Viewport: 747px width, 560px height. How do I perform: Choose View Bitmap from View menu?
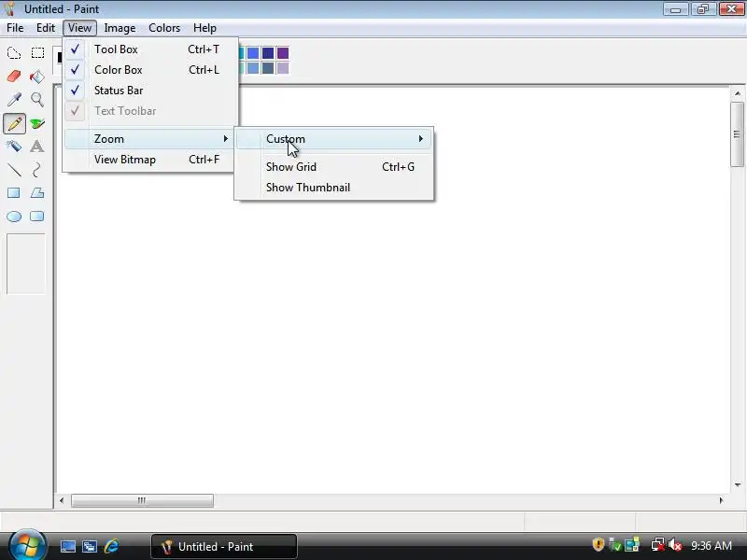pyautogui.click(x=149, y=160)
